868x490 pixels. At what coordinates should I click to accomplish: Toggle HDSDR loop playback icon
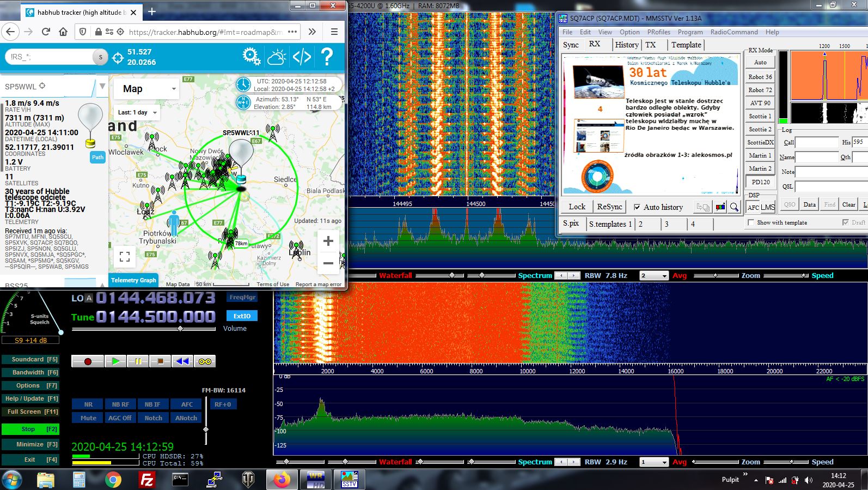point(205,361)
